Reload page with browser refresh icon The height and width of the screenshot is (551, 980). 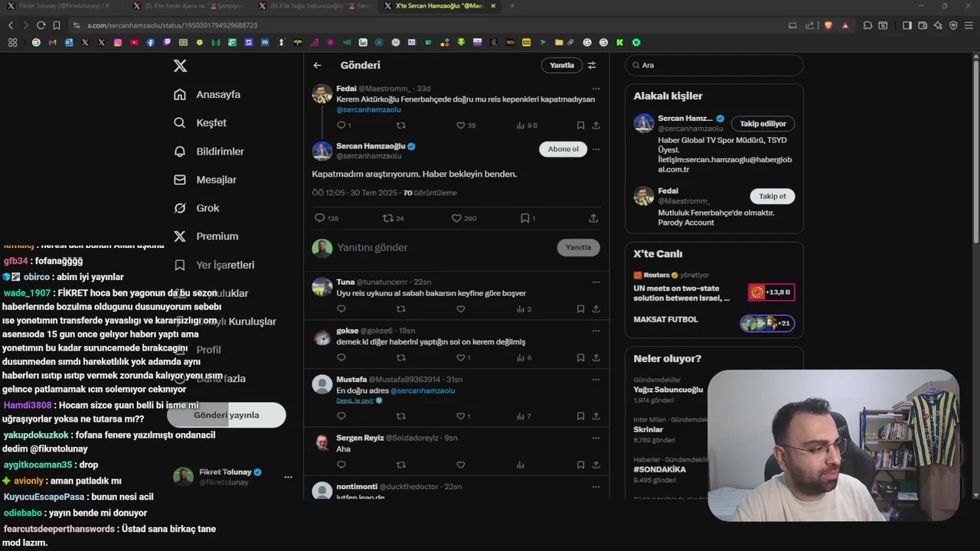click(x=41, y=25)
